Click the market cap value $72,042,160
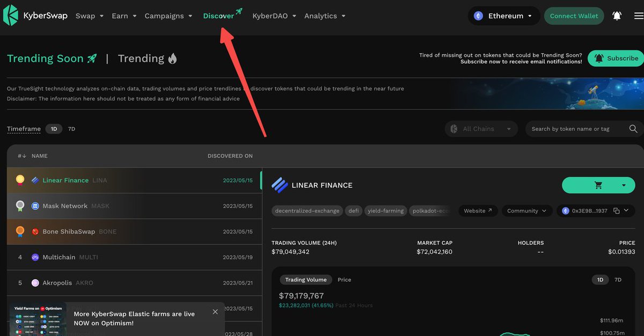The width and height of the screenshot is (644, 336). [434, 252]
